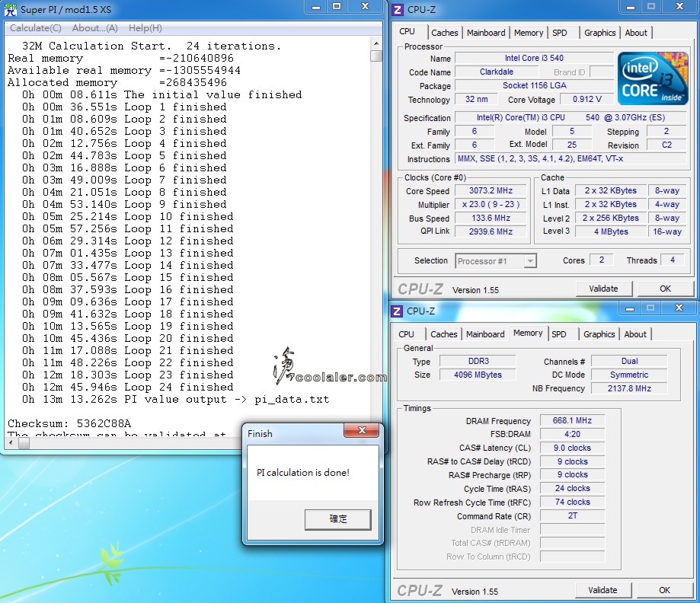Click the Socket 1156 LGA package value
700x603 pixels.
(535, 86)
